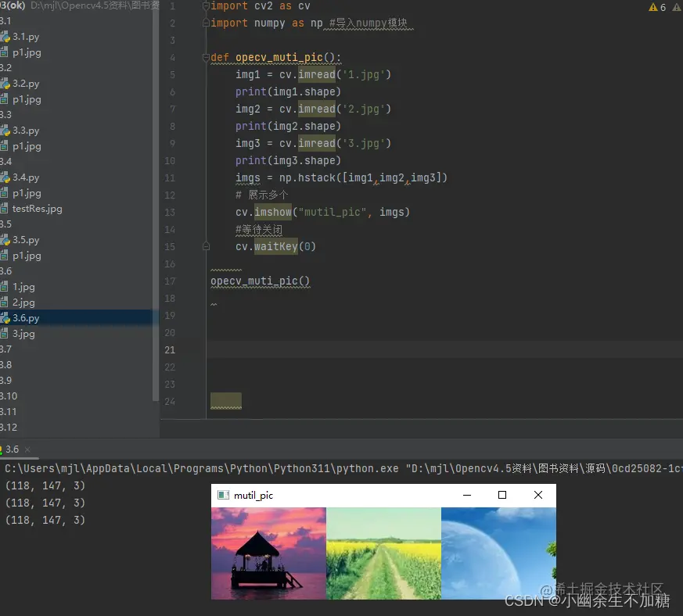683x616 pixels.
Task: Expand folder 3.7 in project tree
Action: (x=6, y=349)
